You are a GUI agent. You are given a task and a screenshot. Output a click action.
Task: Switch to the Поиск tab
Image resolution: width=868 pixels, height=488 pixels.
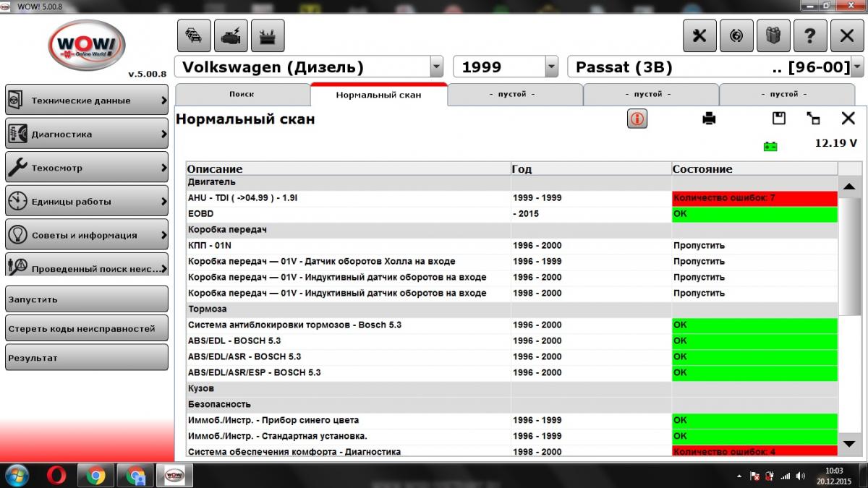(x=242, y=95)
